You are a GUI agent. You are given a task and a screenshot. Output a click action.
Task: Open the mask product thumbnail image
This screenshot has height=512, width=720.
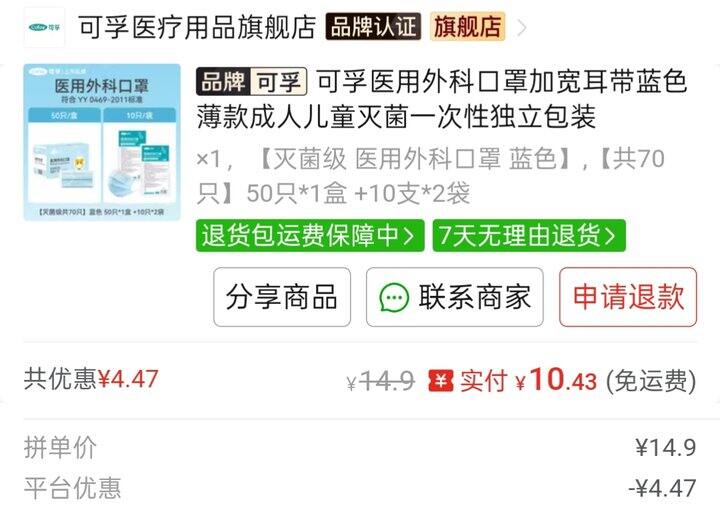tap(102, 142)
